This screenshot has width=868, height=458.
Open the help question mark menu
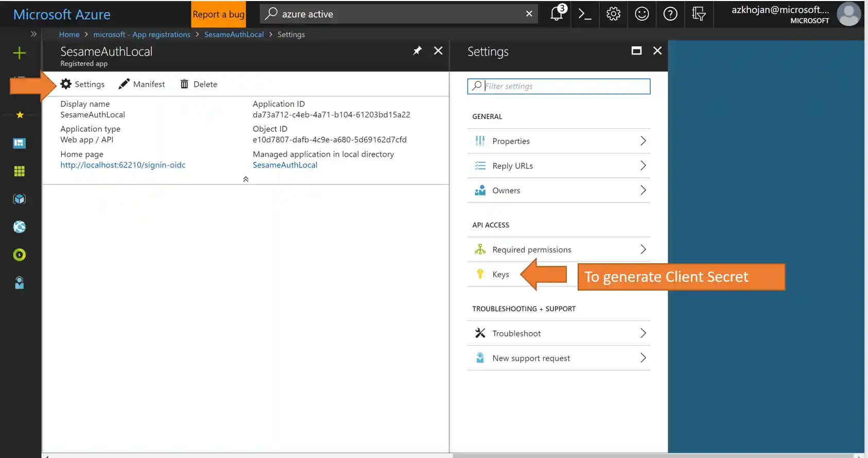(670, 14)
